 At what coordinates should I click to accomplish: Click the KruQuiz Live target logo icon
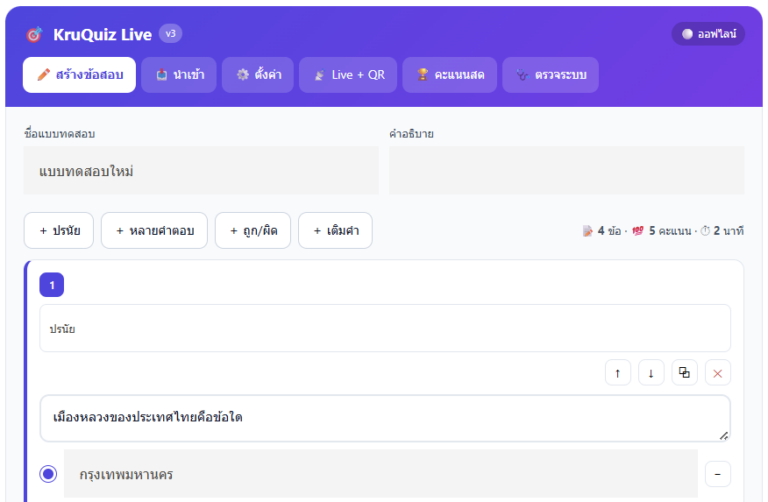(x=34, y=34)
